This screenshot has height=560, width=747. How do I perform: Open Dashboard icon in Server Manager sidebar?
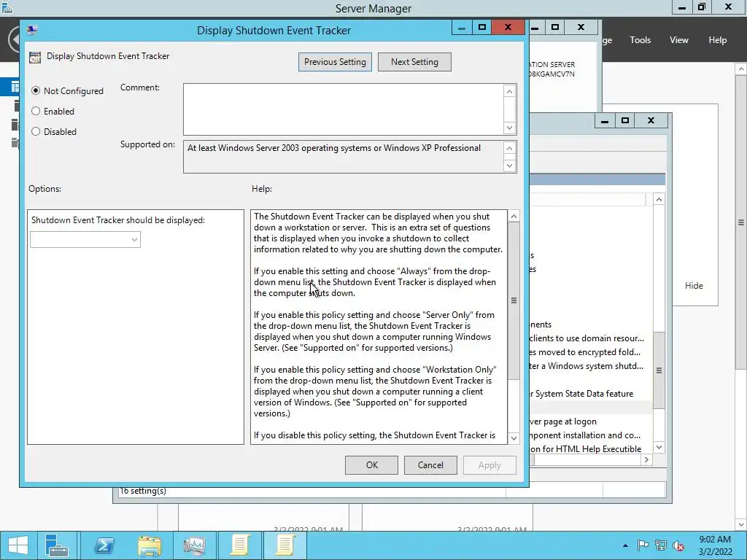point(15,87)
